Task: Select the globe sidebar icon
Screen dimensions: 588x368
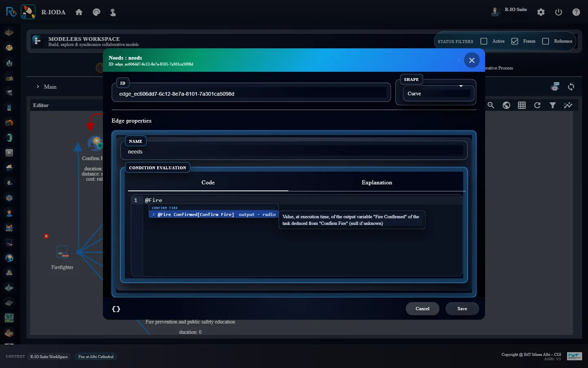Action: 9,258
